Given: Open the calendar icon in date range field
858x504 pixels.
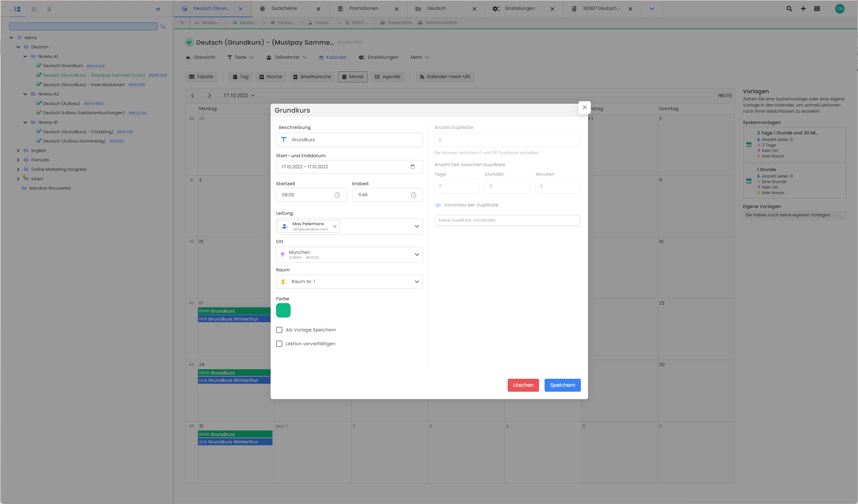Looking at the screenshot, I should point(412,167).
